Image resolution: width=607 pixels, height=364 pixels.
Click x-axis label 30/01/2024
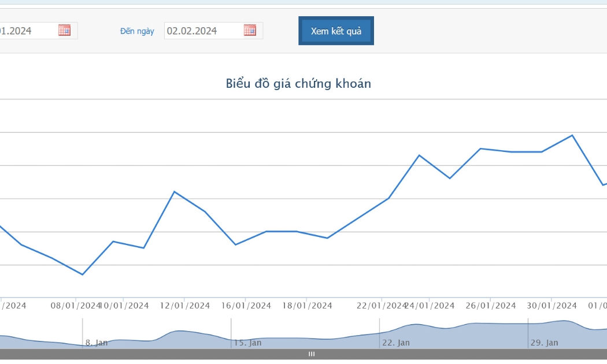click(x=552, y=306)
